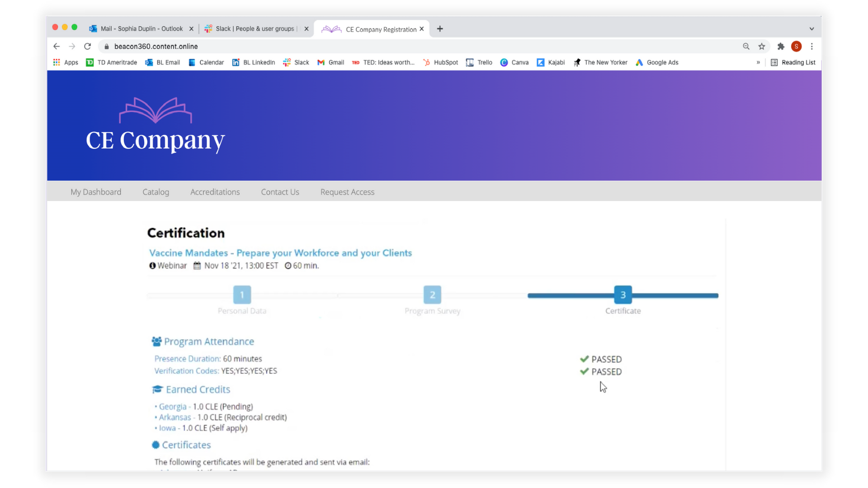Open the Vaccine Mandates webinar title link
The width and height of the screenshot is (868, 488).
coord(280,253)
